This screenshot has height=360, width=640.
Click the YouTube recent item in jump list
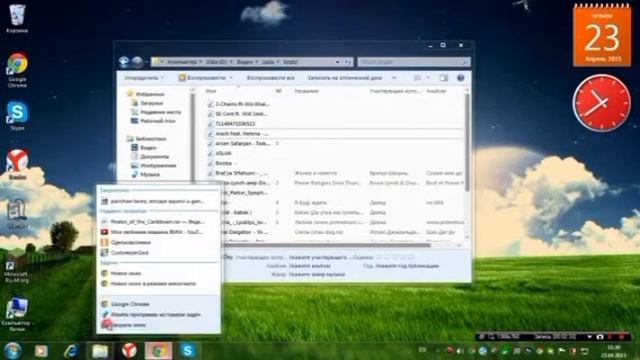(x=157, y=232)
